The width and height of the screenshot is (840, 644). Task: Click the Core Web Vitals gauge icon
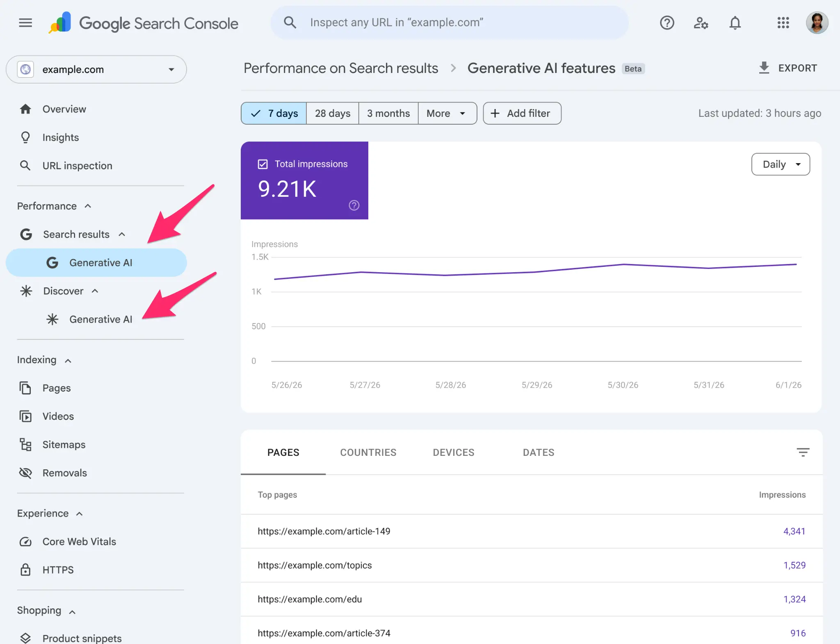coord(25,542)
